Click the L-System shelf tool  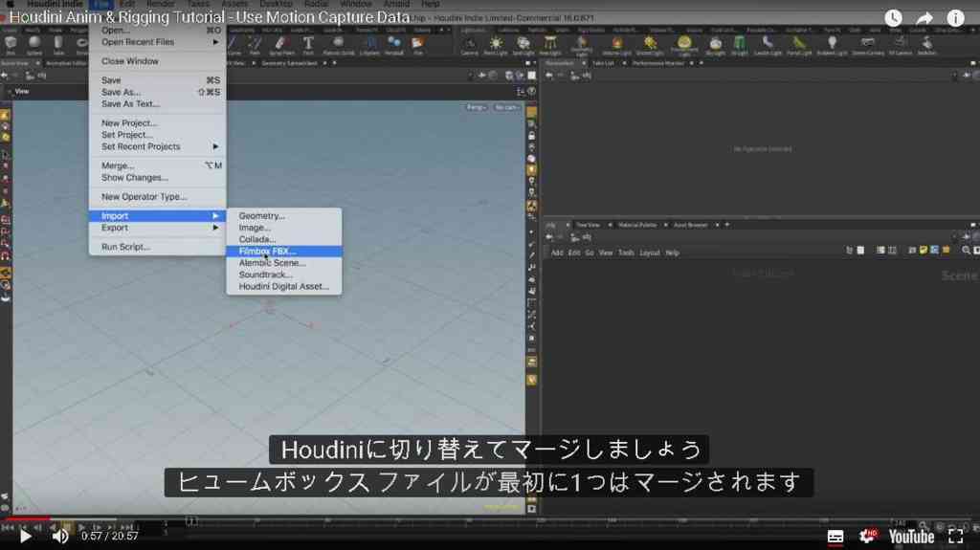click(370, 44)
